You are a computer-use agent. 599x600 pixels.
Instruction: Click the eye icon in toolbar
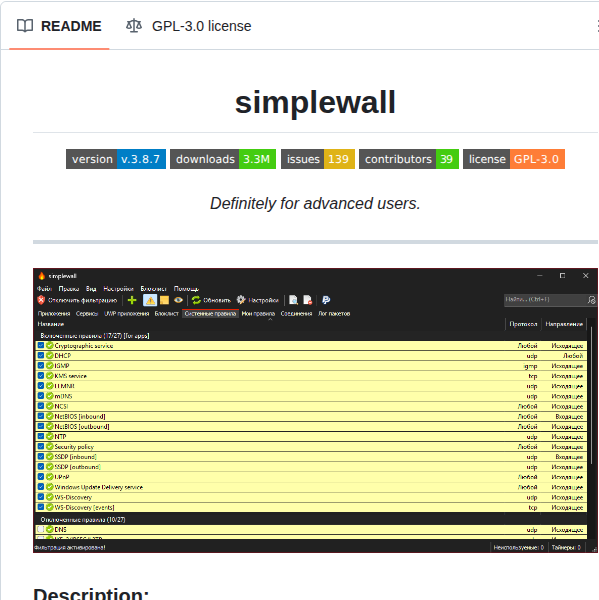coord(178,300)
